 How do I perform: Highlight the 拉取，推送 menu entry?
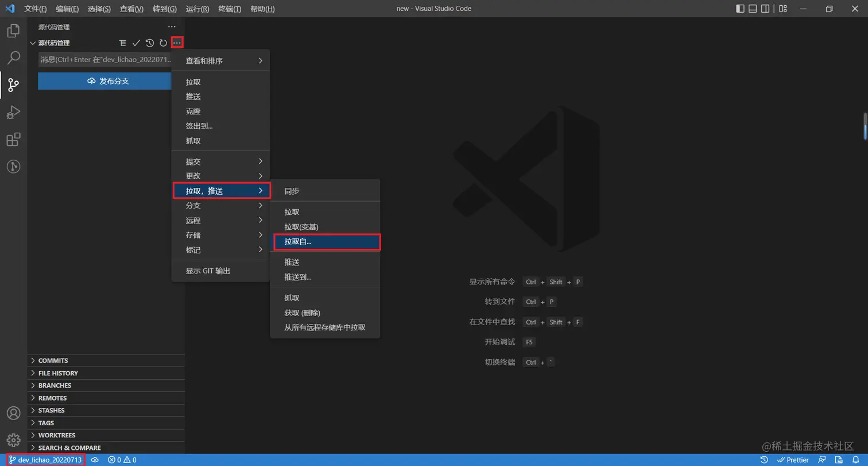(x=221, y=191)
